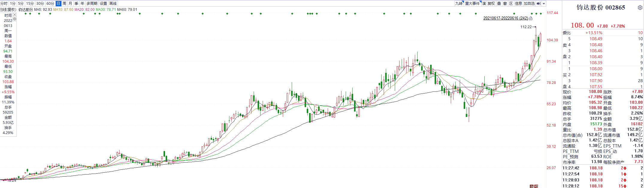Open the 画线 drawing tools
The height and width of the screenshot is (188, 644).
pos(113,4)
